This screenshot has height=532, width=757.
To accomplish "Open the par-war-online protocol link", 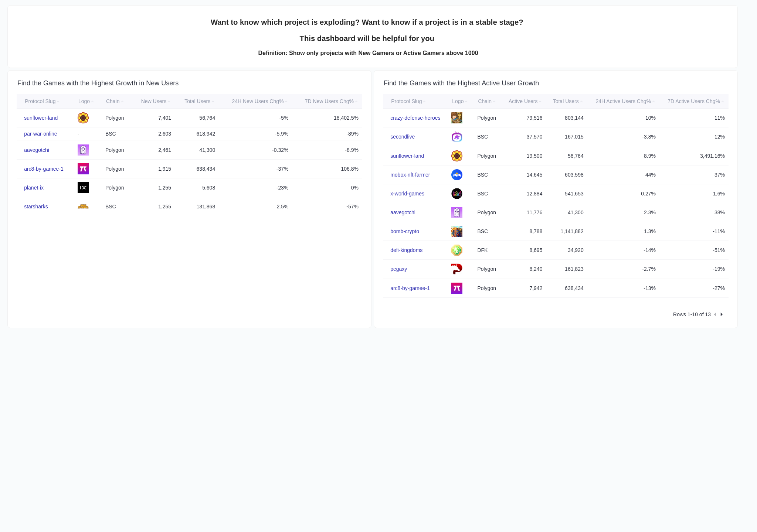I will coord(41,134).
